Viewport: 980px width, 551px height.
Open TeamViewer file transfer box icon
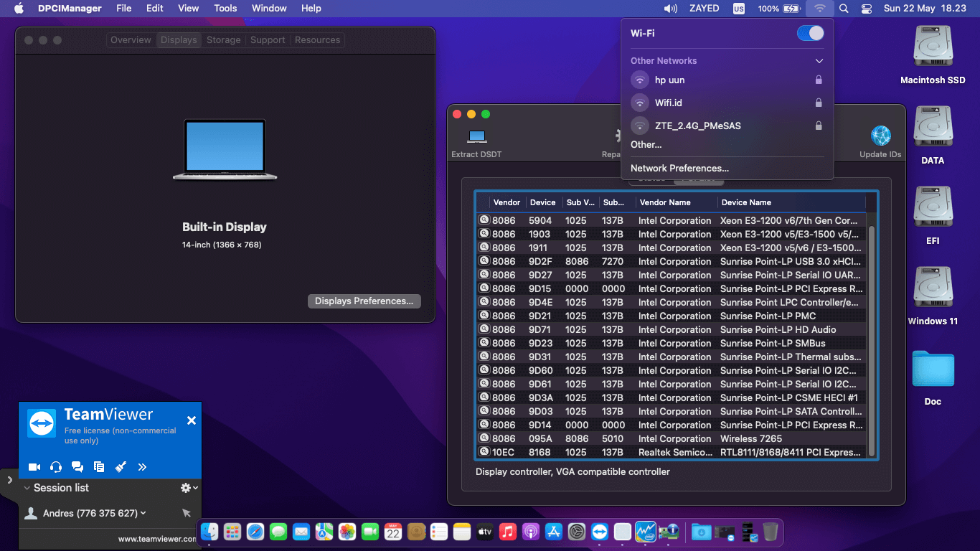click(x=99, y=467)
